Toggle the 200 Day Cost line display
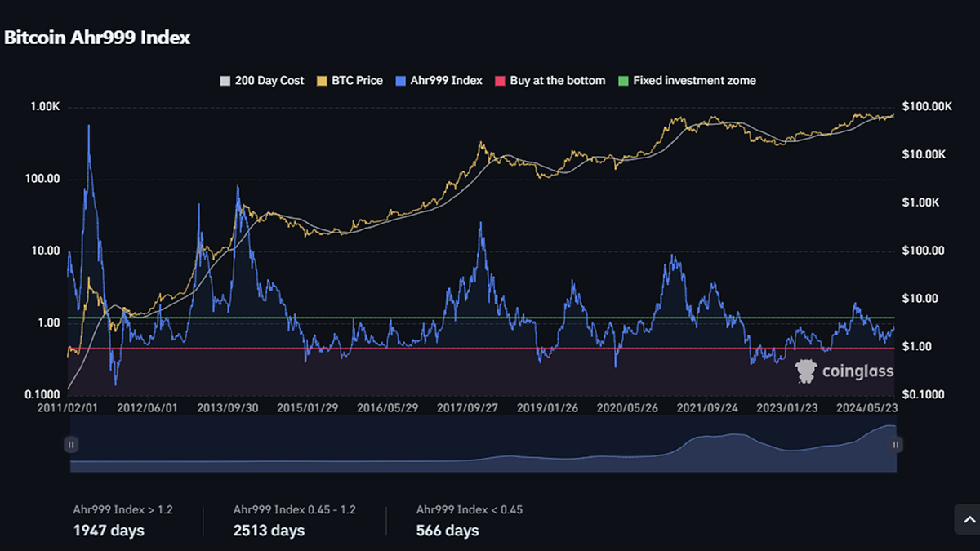980x551 pixels. [x=268, y=80]
